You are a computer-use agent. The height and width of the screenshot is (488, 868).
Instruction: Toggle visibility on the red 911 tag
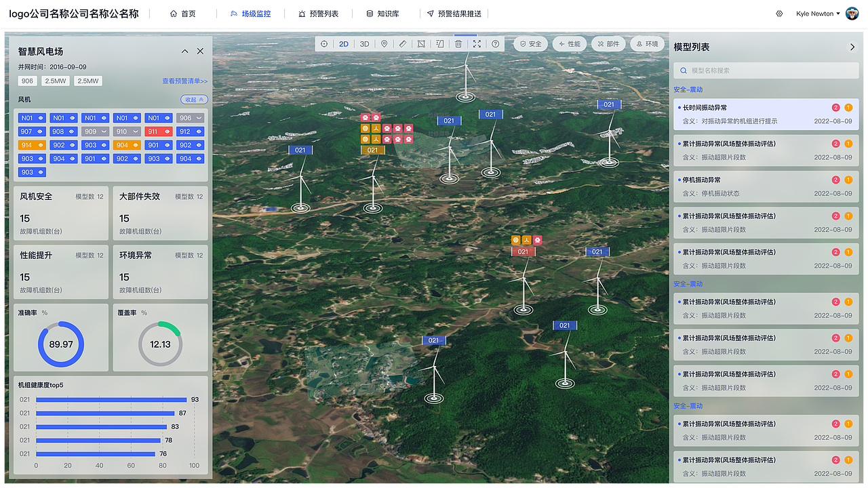[167, 131]
